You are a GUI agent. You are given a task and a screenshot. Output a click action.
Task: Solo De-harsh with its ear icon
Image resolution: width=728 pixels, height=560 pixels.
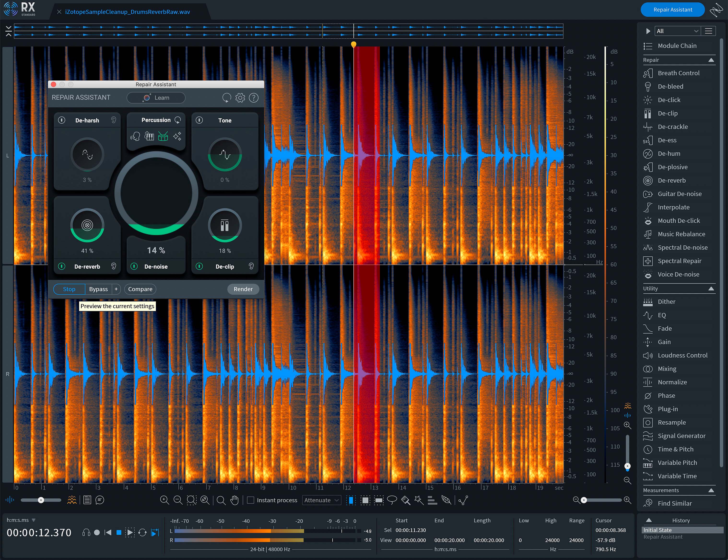coord(114,120)
